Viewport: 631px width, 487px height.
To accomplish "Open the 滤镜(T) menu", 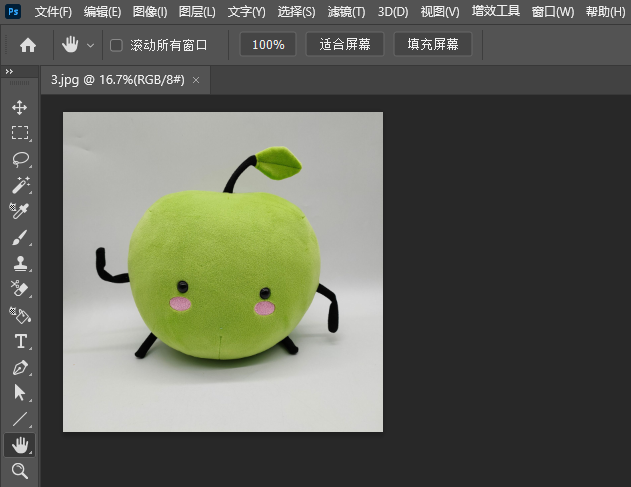I will pos(346,12).
